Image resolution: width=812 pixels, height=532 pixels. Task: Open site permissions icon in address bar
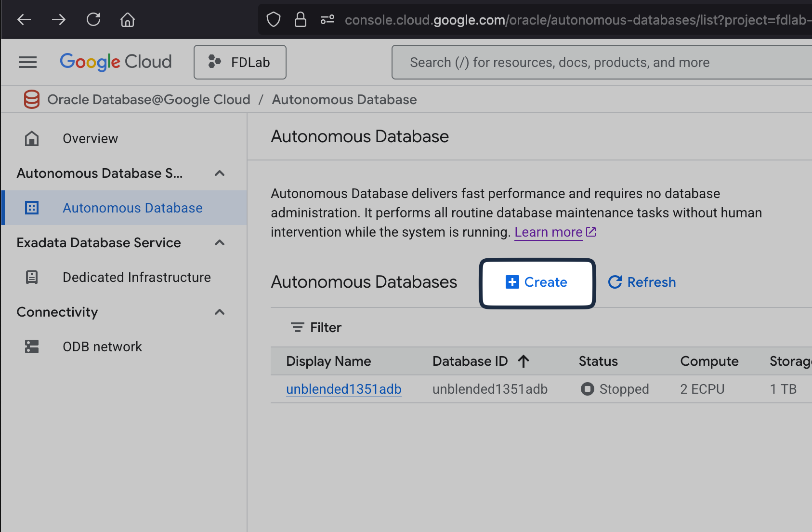pos(327,20)
